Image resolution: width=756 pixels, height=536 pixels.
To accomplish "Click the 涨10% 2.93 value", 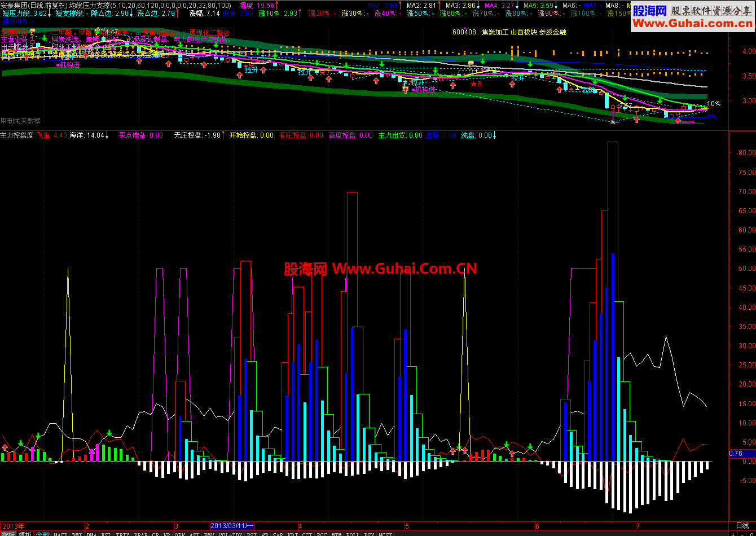I will (x=278, y=13).
